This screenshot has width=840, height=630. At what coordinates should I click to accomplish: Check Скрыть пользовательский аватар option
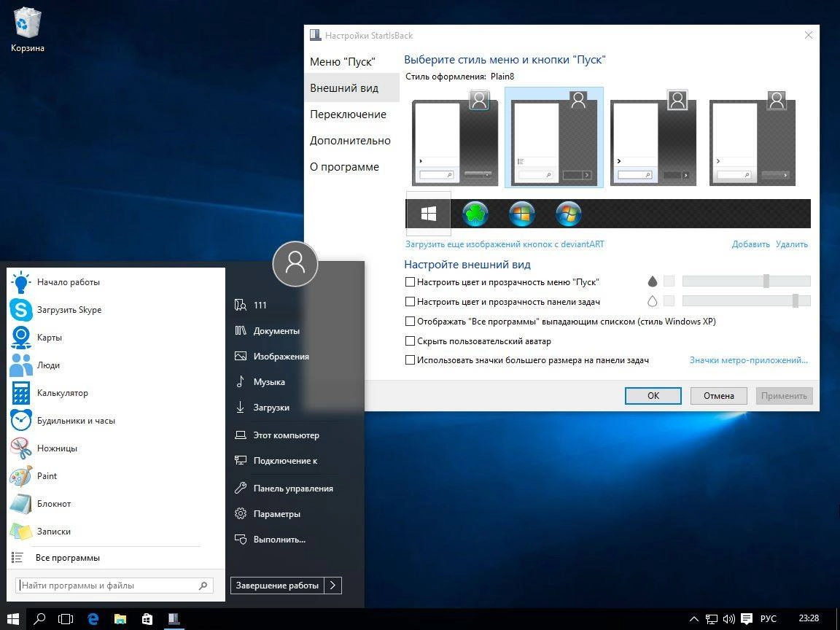(x=410, y=341)
